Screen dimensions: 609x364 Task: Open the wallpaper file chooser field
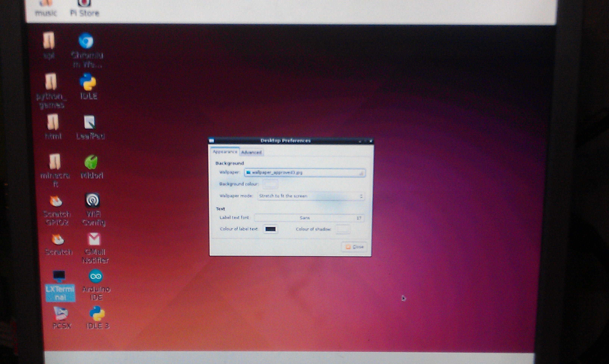(x=305, y=173)
